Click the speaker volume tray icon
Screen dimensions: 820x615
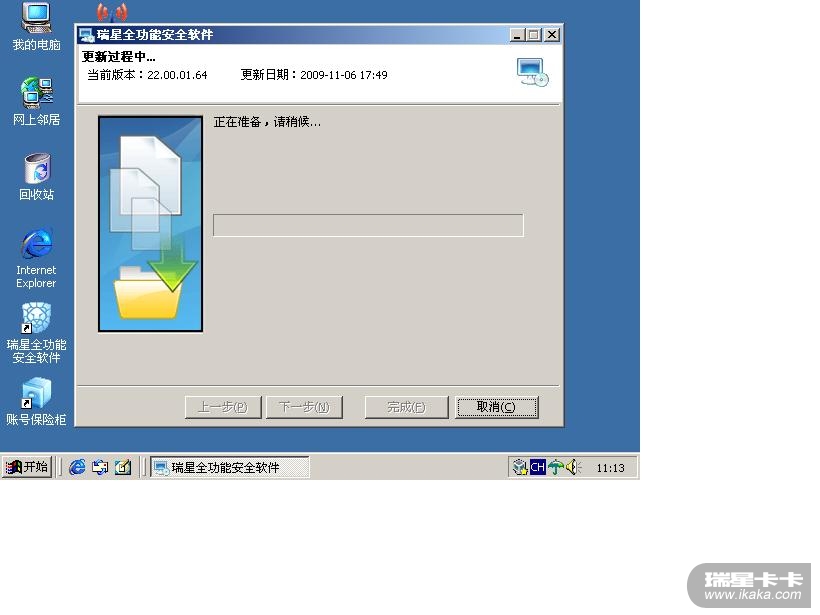[x=573, y=466]
